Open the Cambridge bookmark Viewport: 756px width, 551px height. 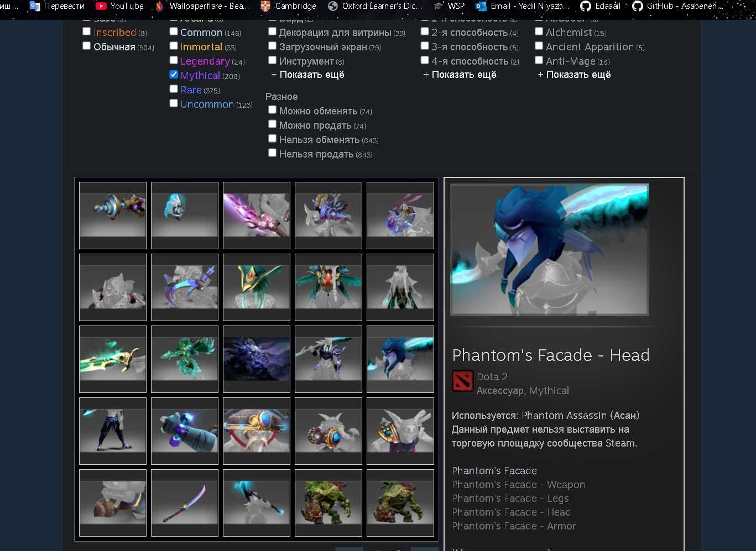pyautogui.click(x=288, y=6)
